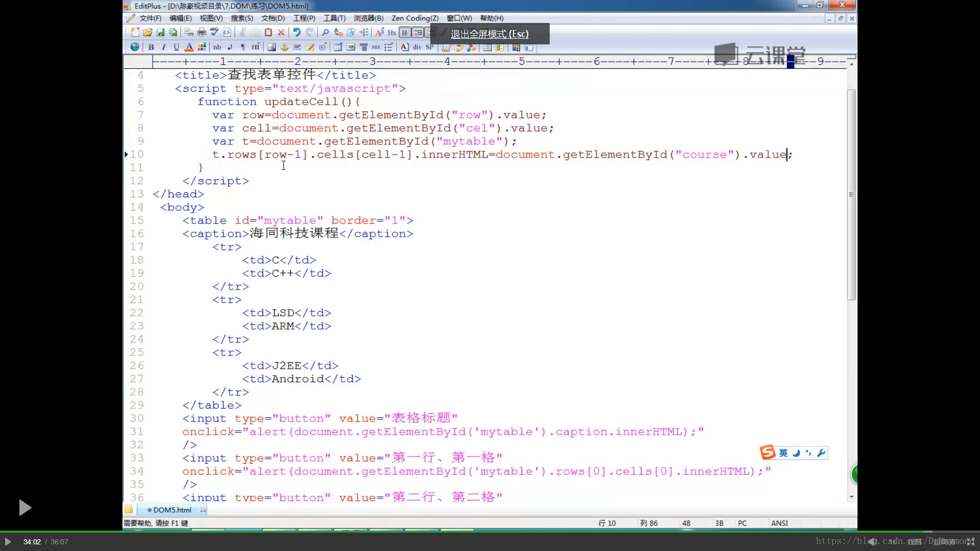The image size is (980, 551).
Task: Click the updateCell function name text
Action: click(x=301, y=102)
